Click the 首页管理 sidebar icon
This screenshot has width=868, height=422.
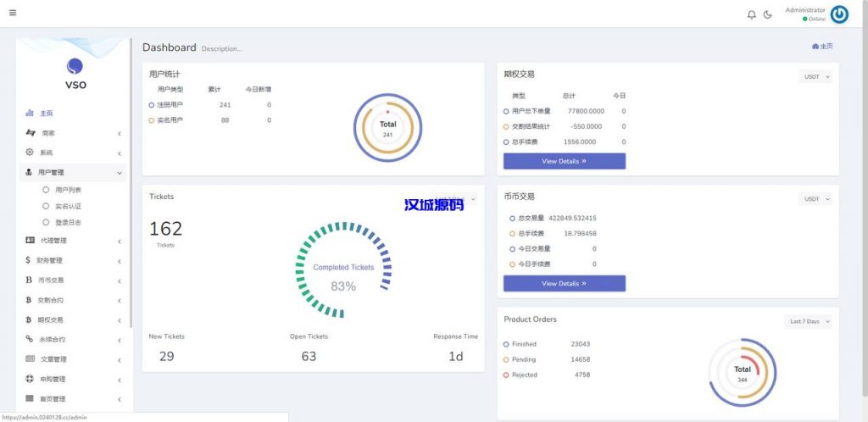point(30,398)
